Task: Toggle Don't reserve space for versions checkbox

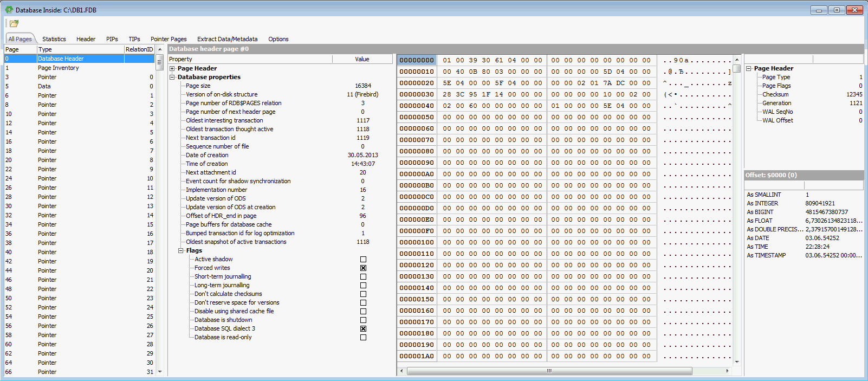Action: (363, 302)
